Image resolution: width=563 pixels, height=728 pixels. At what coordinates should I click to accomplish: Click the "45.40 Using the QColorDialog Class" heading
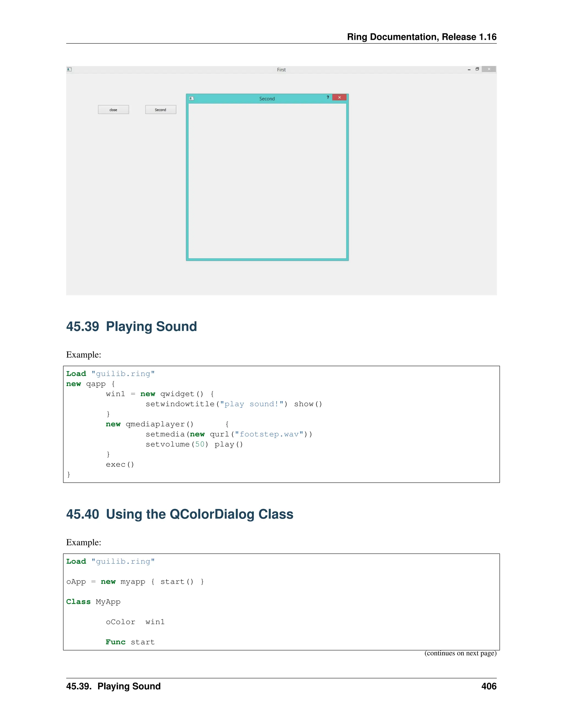coord(180,514)
